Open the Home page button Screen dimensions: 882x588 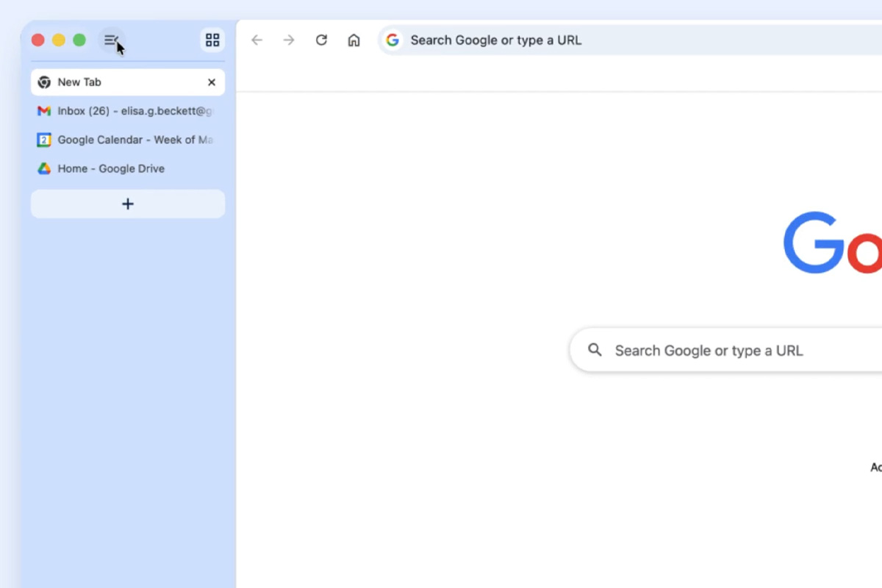(x=354, y=40)
